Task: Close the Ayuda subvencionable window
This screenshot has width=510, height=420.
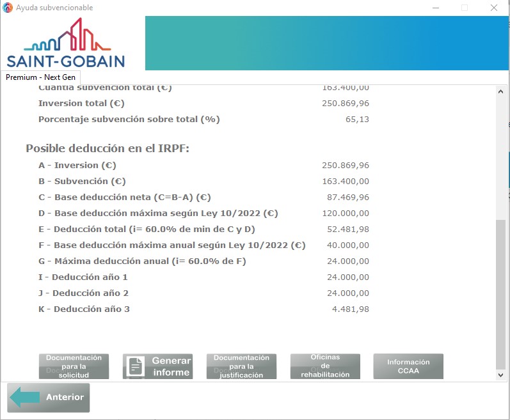Action: pos(494,8)
